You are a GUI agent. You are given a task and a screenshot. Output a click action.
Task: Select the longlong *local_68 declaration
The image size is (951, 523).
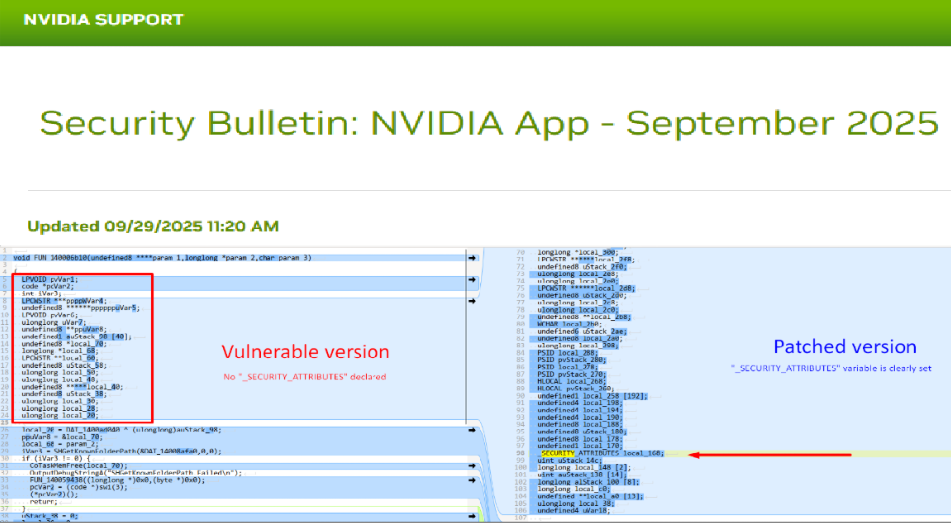tap(59, 351)
